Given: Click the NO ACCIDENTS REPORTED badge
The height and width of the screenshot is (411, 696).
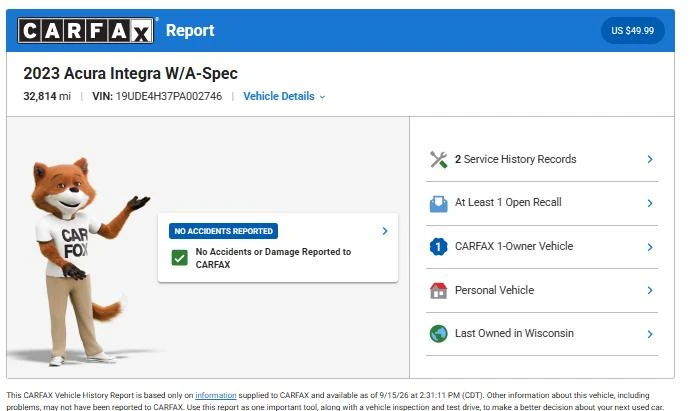Looking at the screenshot, I should click(223, 231).
